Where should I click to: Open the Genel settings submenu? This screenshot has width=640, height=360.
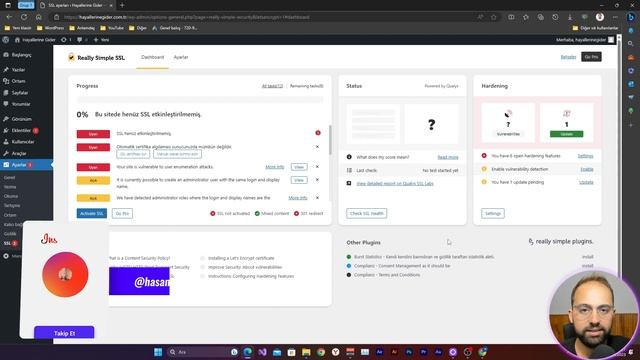tap(9, 178)
